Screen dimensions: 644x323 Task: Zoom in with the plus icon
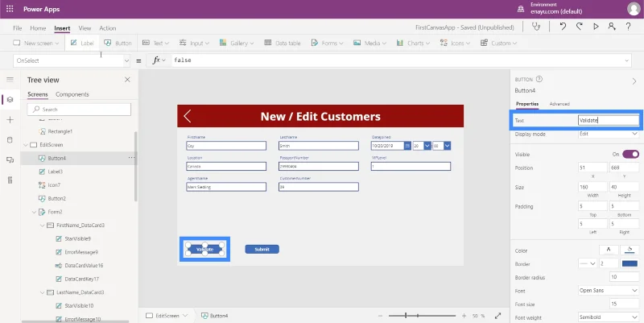[x=464, y=316]
